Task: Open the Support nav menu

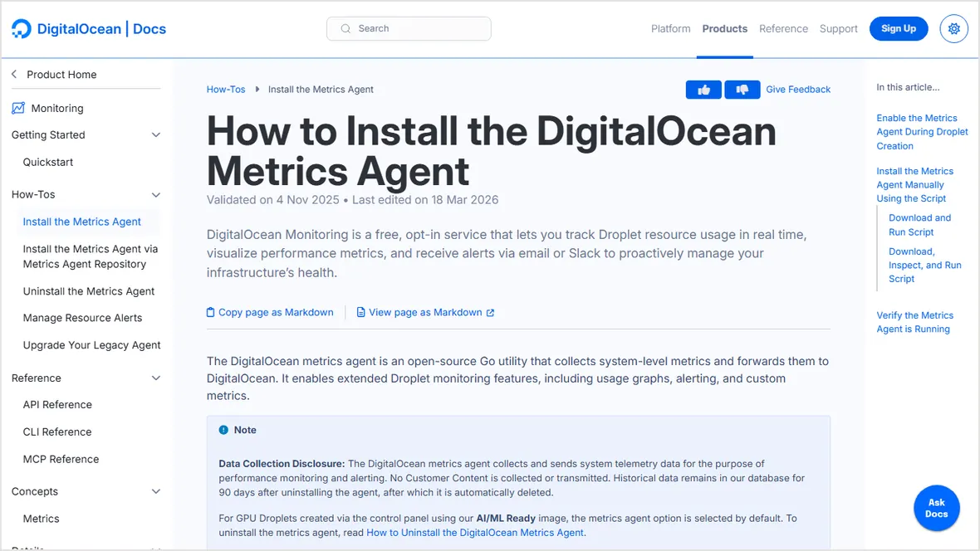Action: click(x=838, y=29)
